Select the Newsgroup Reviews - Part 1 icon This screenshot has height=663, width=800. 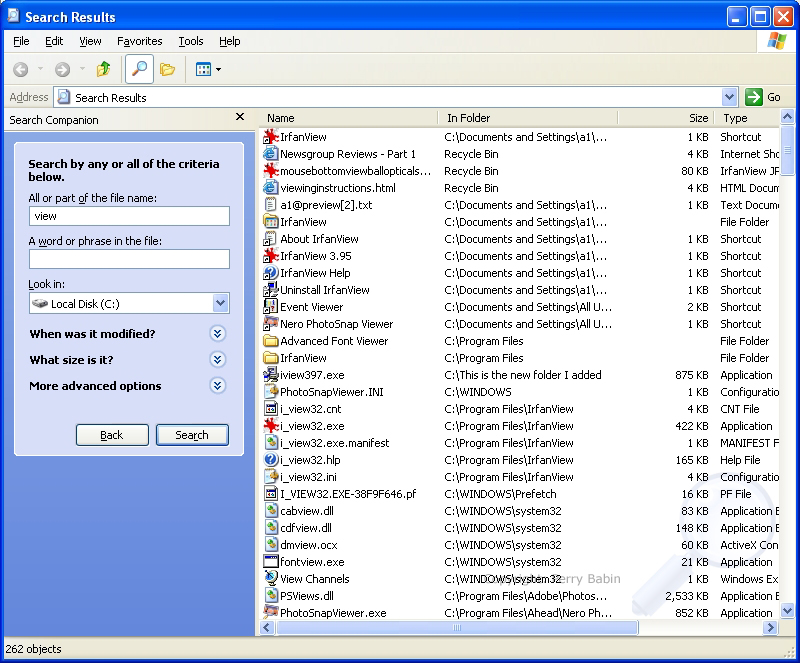pyautogui.click(x=270, y=154)
